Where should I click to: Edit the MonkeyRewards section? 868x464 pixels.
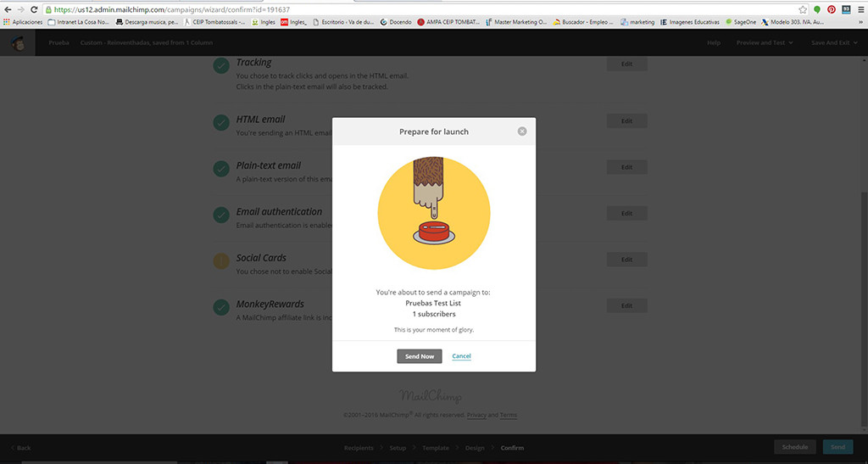click(x=626, y=305)
